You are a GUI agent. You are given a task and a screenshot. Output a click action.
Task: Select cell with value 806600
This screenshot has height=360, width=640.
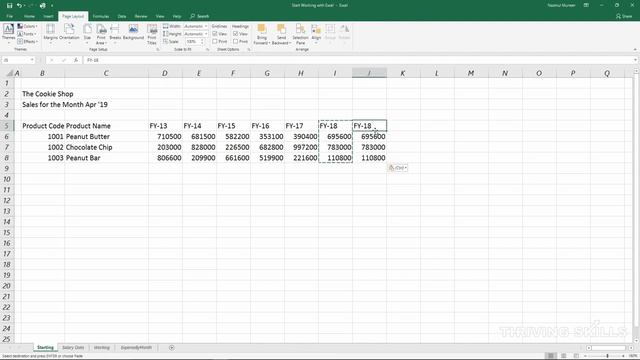click(165, 158)
